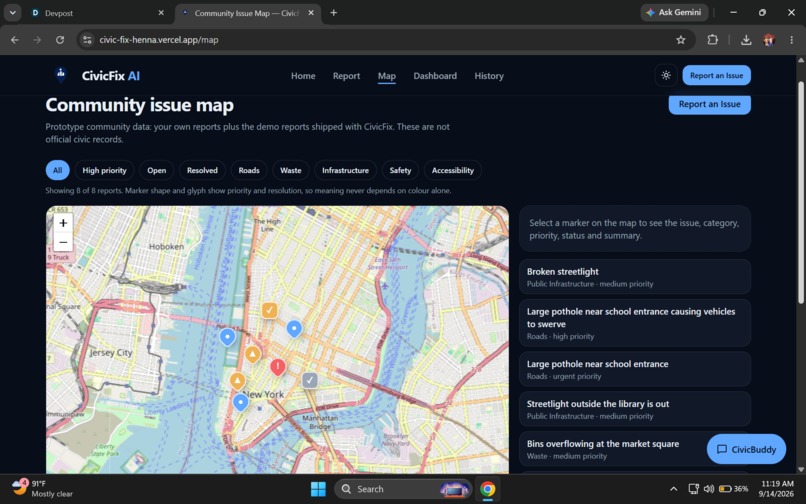Click Report an Issue in header
Image resolution: width=806 pixels, height=504 pixels.
point(716,76)
